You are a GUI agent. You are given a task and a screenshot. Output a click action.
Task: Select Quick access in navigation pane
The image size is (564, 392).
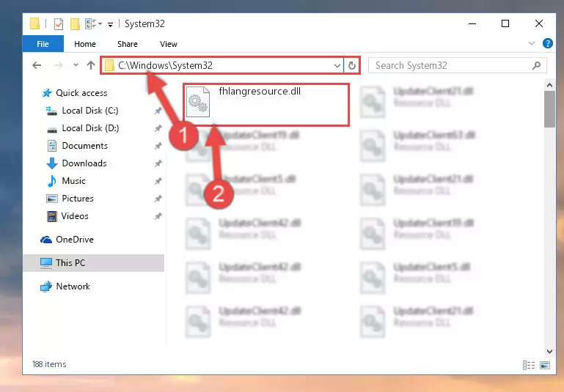(75, 93)
